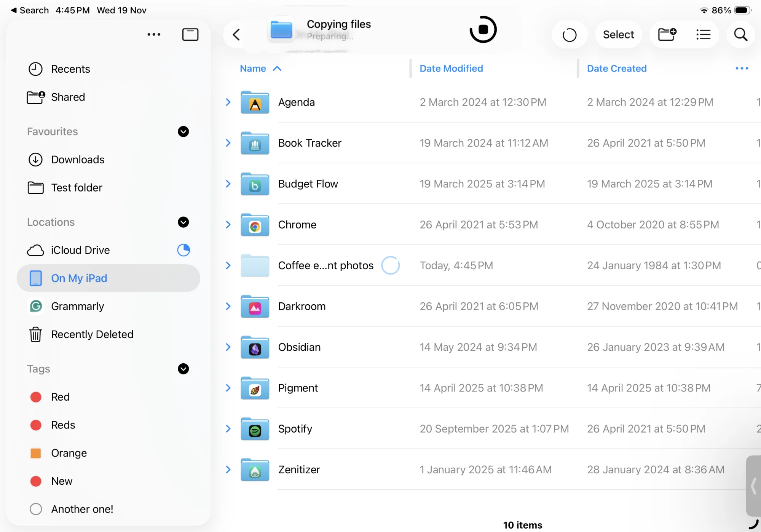The height and width of the screenshot is (532, 761).
Task: Open the Spotify folder
Action: 295,428
